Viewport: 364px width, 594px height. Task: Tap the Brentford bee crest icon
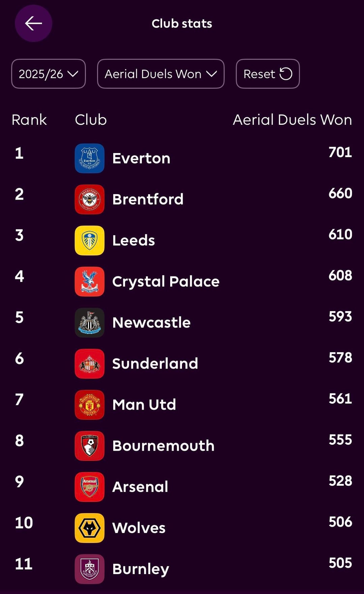[x=90, y=200]
